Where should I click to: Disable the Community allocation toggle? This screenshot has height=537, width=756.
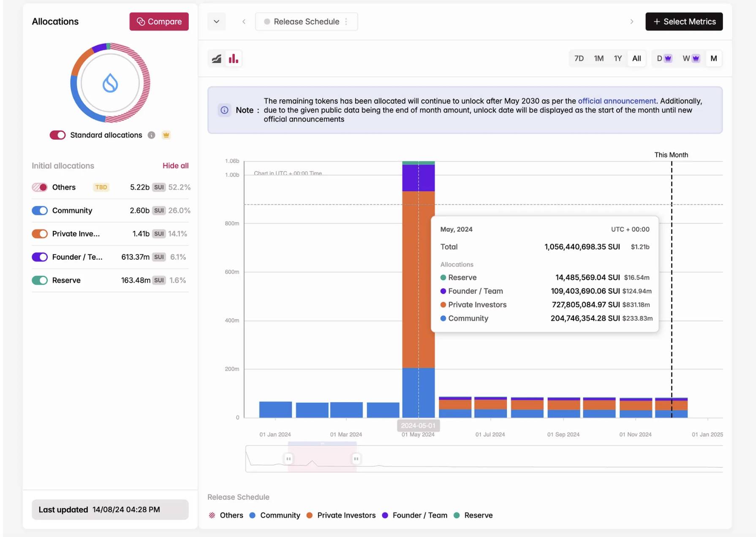tap(40, 211)
